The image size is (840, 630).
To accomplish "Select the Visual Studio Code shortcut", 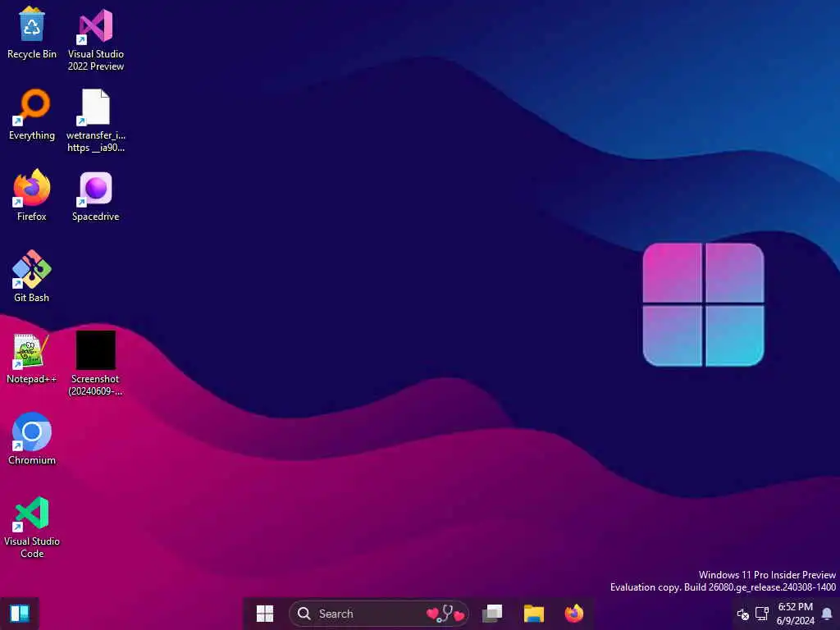I will click(x=32, y=527).
